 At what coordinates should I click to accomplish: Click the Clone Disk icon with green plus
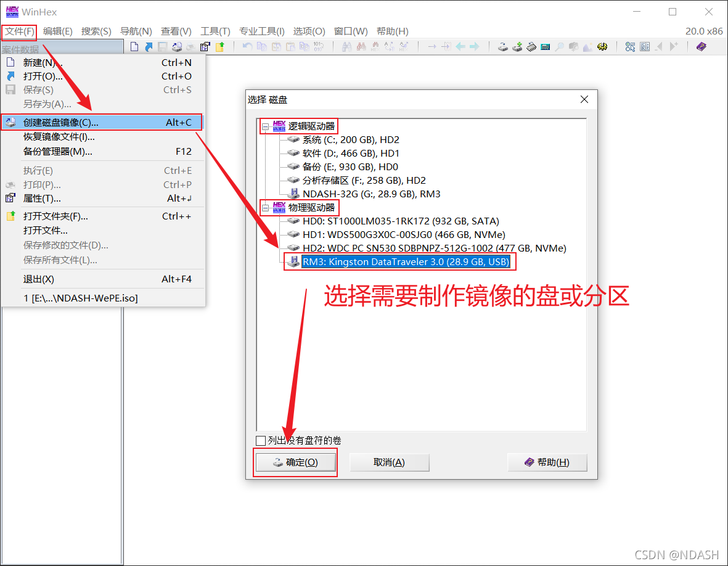(517, 46)
